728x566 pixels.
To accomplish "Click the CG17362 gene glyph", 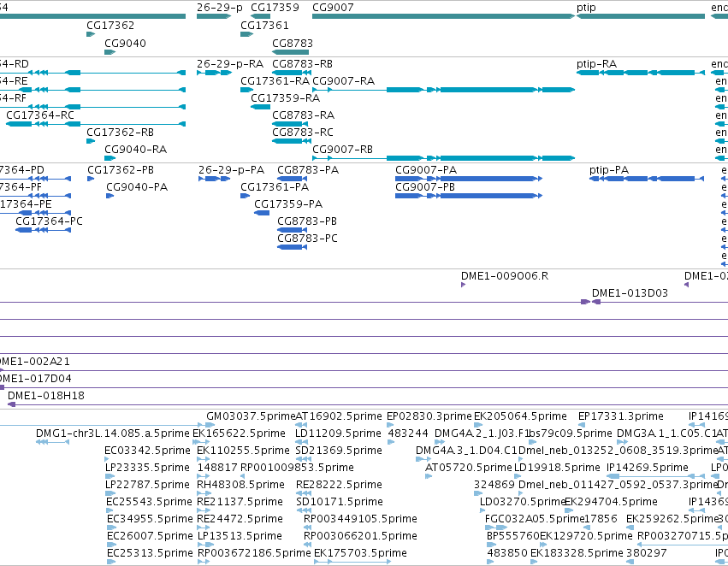I will coord(91,34).
